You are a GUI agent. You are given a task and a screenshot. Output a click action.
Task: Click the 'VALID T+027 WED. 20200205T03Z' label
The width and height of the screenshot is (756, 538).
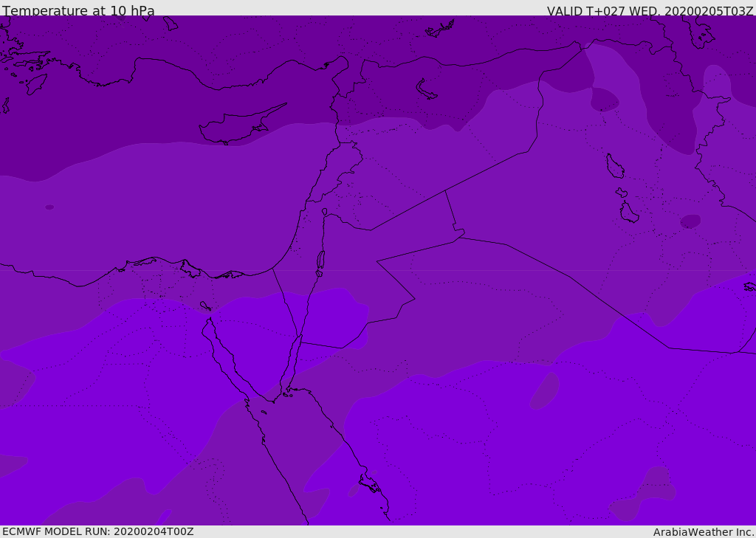(x=650, y=11)
